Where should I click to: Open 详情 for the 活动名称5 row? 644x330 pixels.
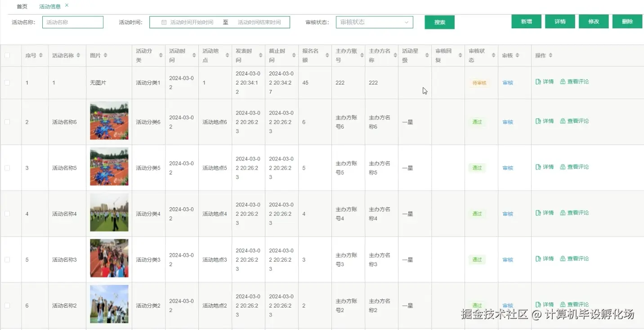(545, 167)
